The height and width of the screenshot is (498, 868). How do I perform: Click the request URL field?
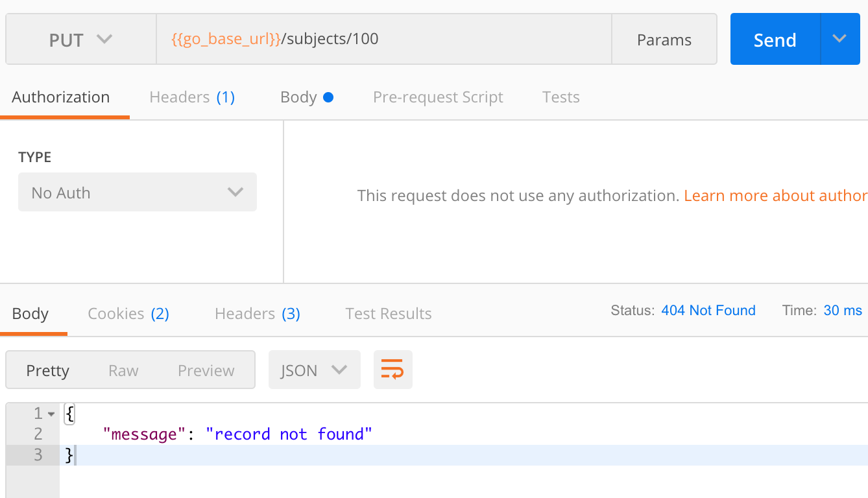point(383,40)
